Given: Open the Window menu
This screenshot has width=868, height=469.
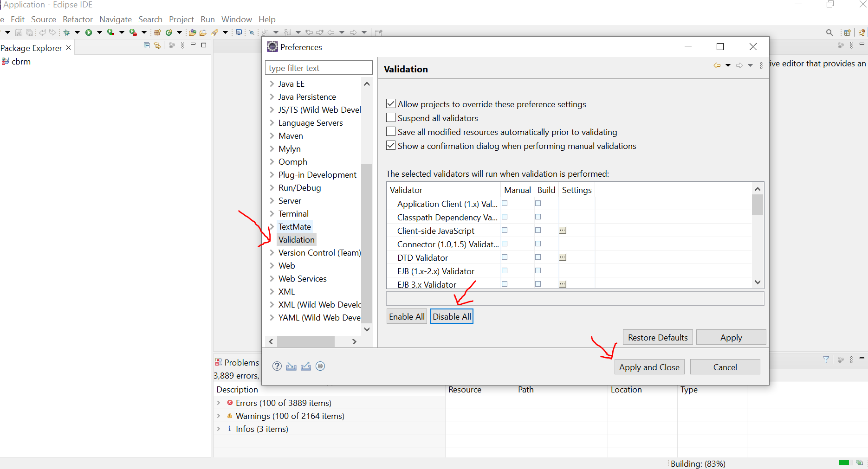Looking at the screenshot, I should (x=237, y=19).
